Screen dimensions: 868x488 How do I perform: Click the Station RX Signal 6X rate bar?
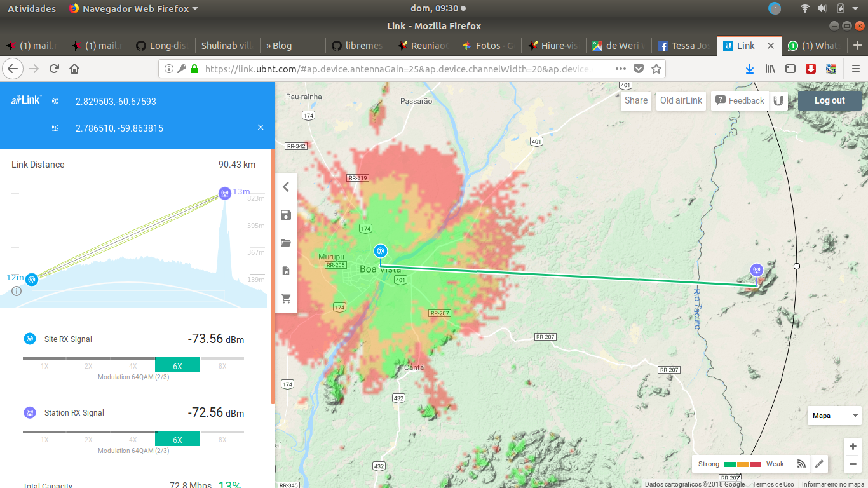pyautogui.click(x=177, y=439)
